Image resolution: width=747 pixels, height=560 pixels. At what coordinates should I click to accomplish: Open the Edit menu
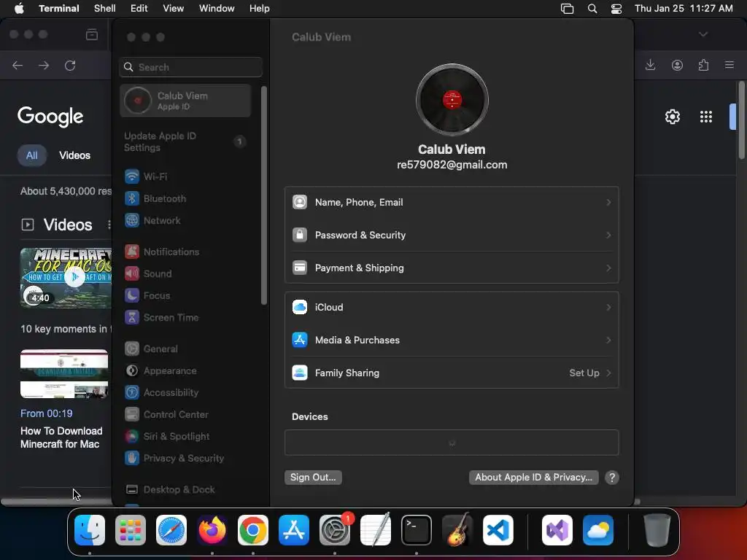click(x=139, y=9)
